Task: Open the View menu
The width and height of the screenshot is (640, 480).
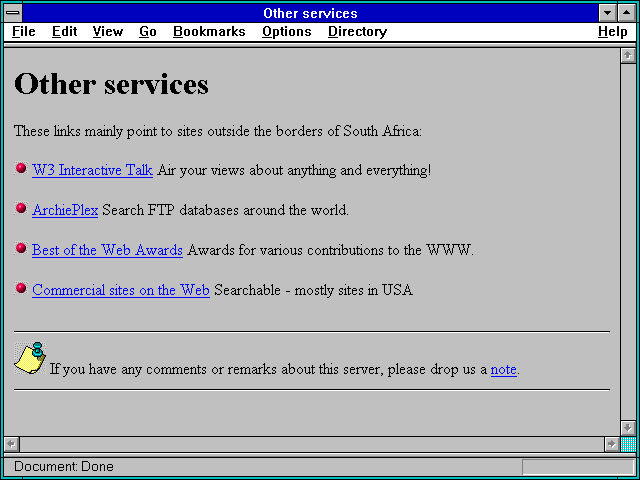Action: pos(108,31)
